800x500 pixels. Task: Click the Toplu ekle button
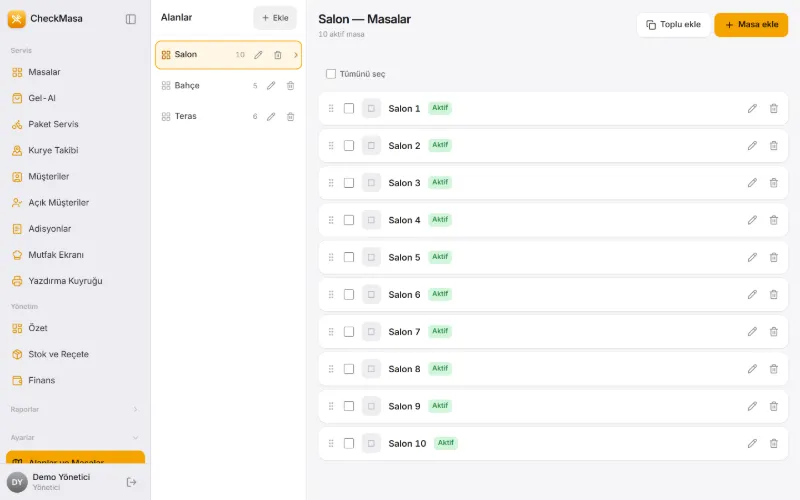673,24
